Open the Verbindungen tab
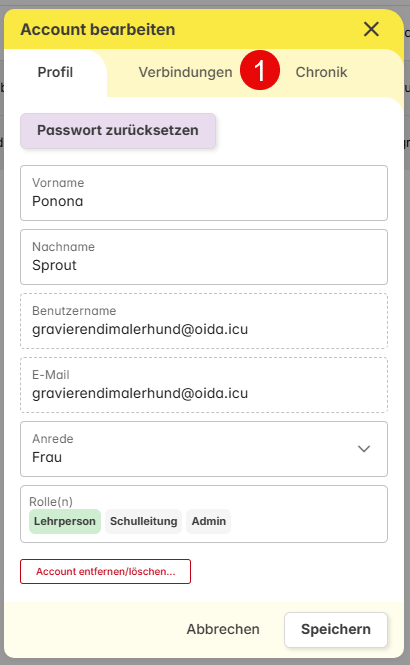410x665 pixels. (185, 72)
